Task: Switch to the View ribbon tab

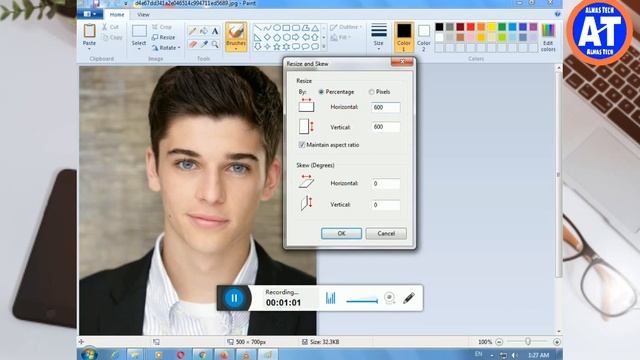Action: point(143,14)
